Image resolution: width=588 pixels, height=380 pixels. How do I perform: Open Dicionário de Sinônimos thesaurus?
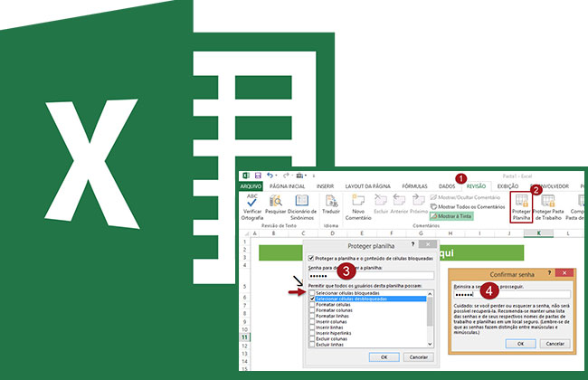(302, 206)
